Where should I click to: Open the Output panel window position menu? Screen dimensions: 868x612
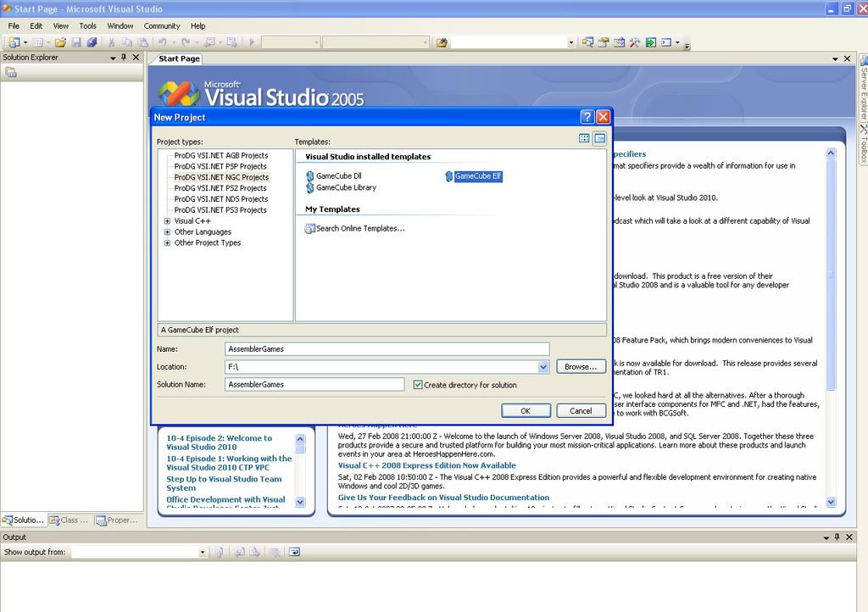point(826,537)
